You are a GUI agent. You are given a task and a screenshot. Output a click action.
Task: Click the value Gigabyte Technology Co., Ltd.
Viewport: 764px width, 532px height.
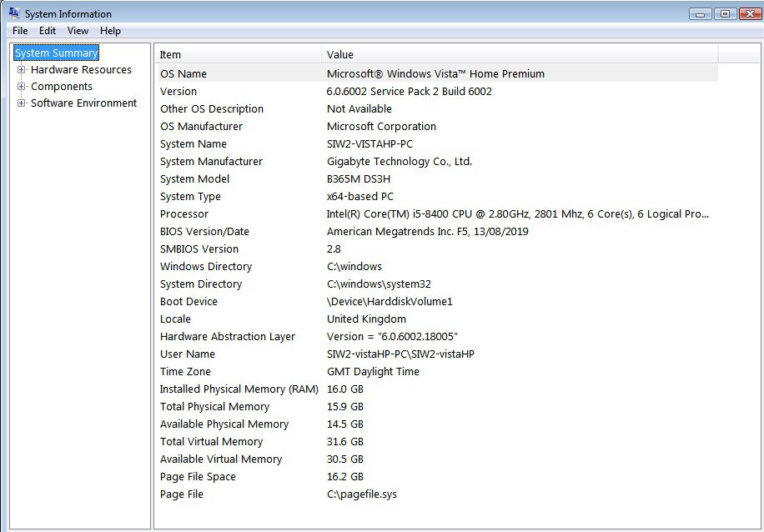click(x=400, y=161)
